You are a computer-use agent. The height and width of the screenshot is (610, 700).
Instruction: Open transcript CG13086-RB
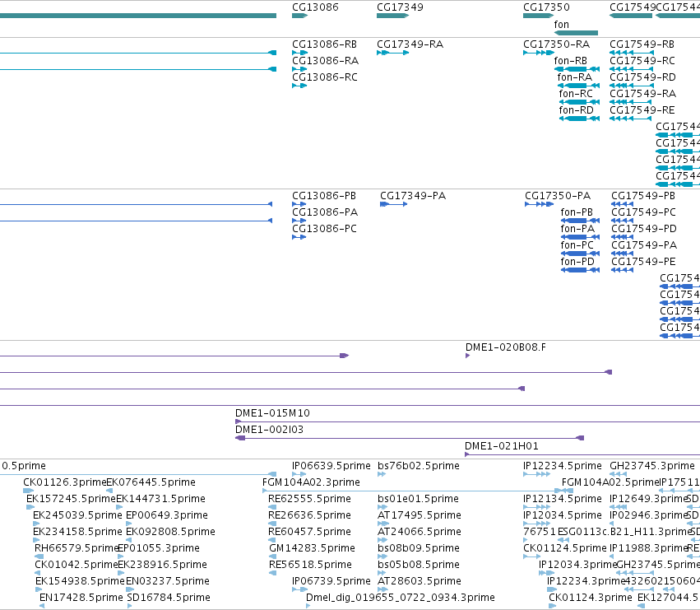click(x=325, y=44)
